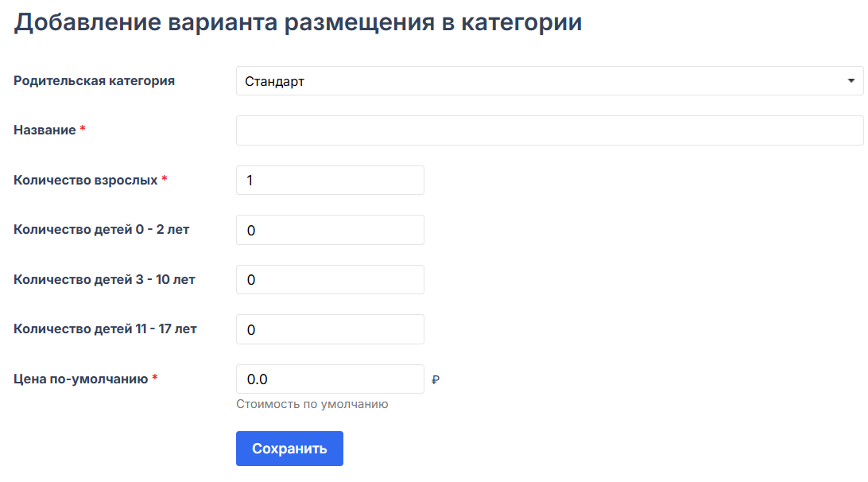Click the Количество детей 0 - 2 лет label
The height and width of the screenshot is (482, 868).
click(102, 230)
